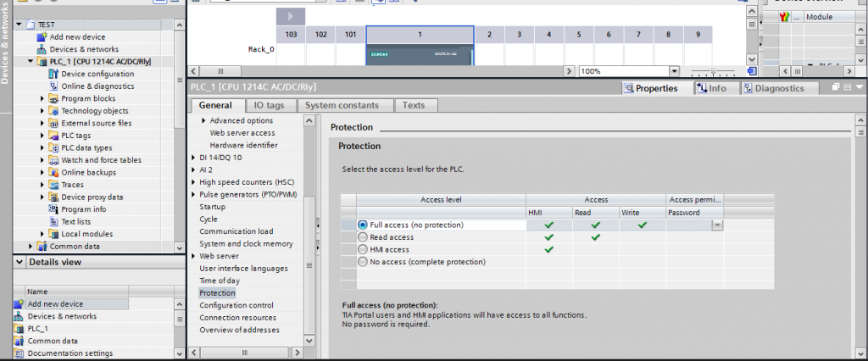The image size is (868, 361).
Task: Click Documentation settings icon in Details view
Action: click(x=19, y=353)
